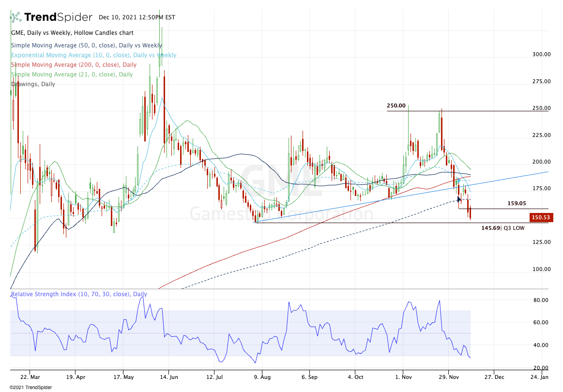
Task: Click the 100.00 price axis label
Action: (541, 269)
